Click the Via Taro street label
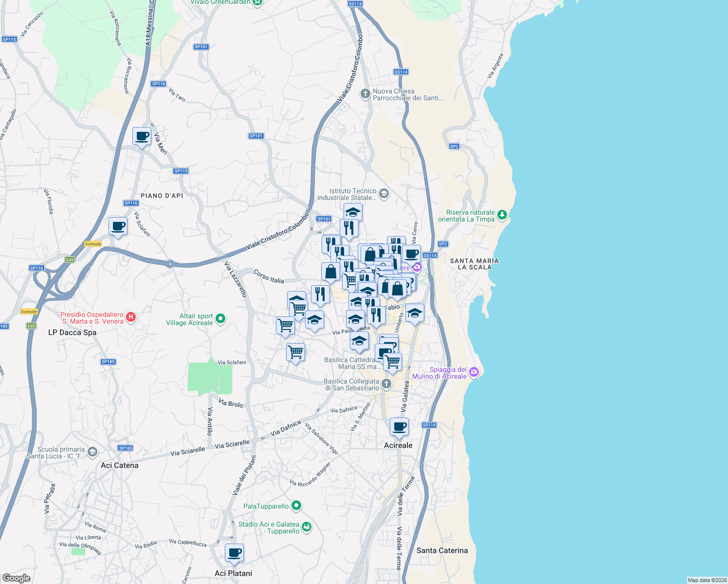This screenshot has width=728, height=584. (x=177, y=94)
